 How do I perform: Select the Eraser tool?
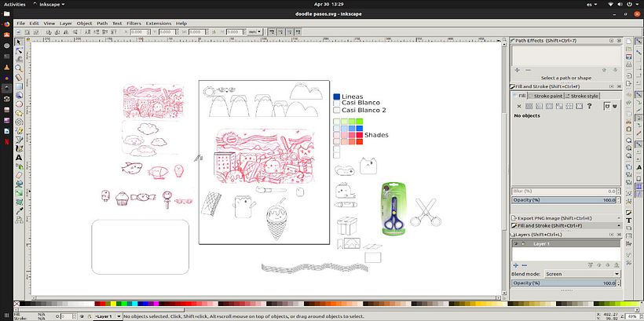pos(19,175)
